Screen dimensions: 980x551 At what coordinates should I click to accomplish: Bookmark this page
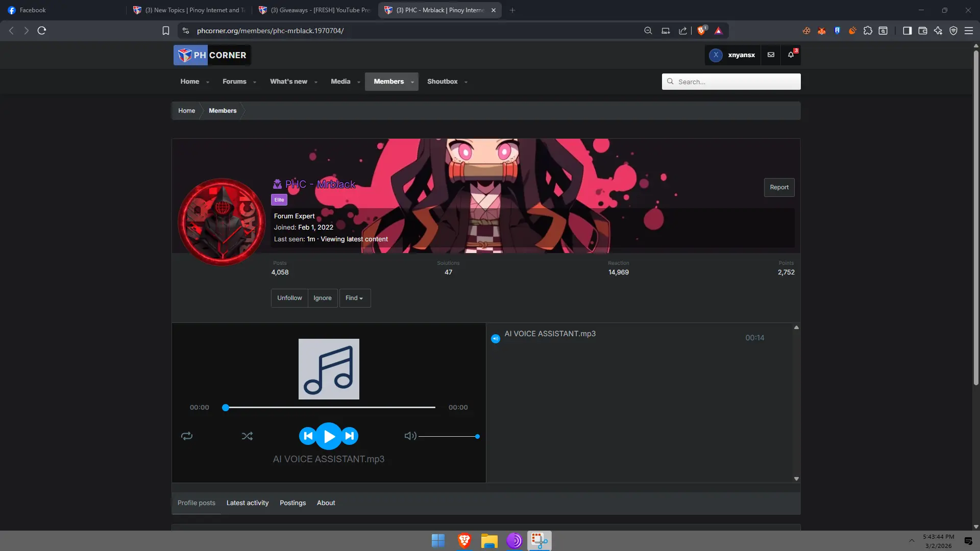click(x=166, y=31)
